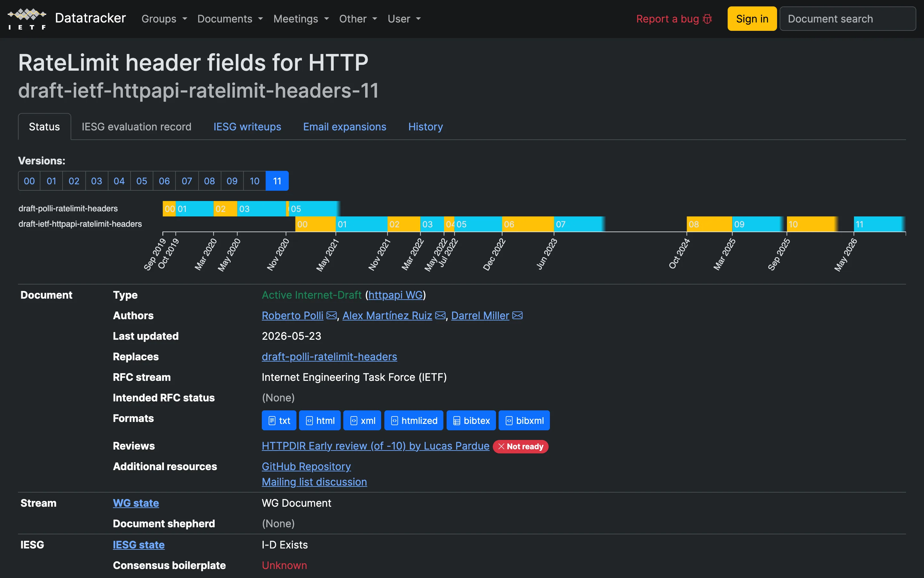The height and width of the screenshot is (578, 924).
Task: Click draft-ietf-httpapi timeline bar 02
Action: pyautogui.click(x=404, y=224)
